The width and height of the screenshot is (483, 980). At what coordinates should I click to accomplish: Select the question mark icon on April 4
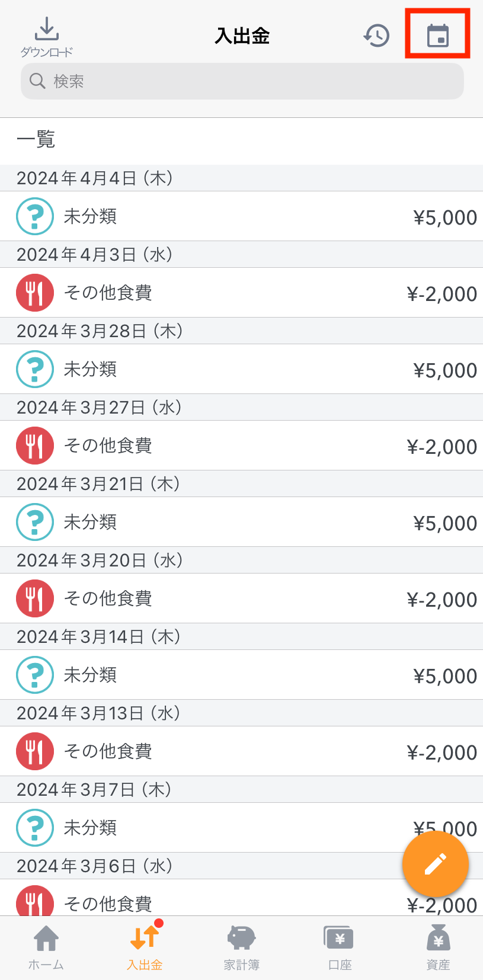35,216
